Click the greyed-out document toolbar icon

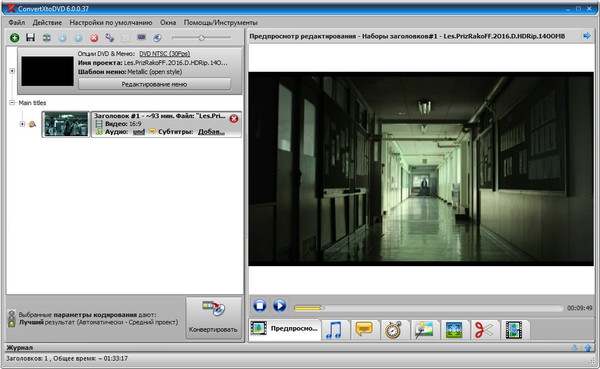pos(125,38)
